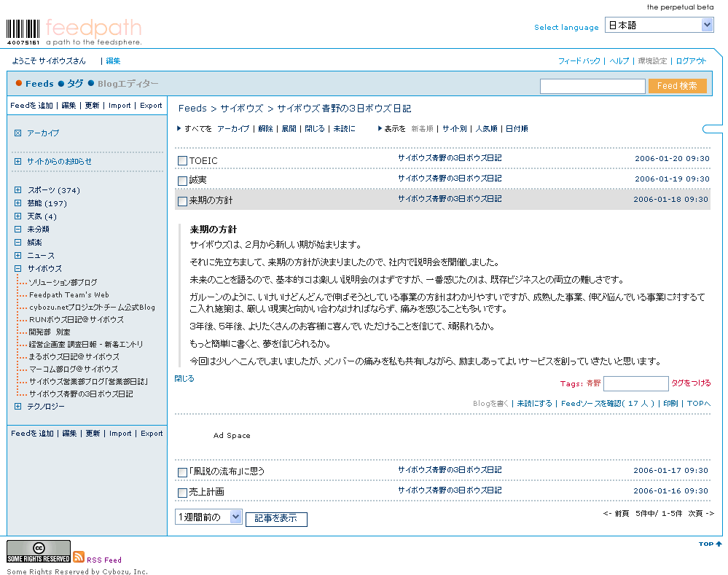728x575 pixels.
Task: Click the tag input field
Action: (x=635, y=383)
